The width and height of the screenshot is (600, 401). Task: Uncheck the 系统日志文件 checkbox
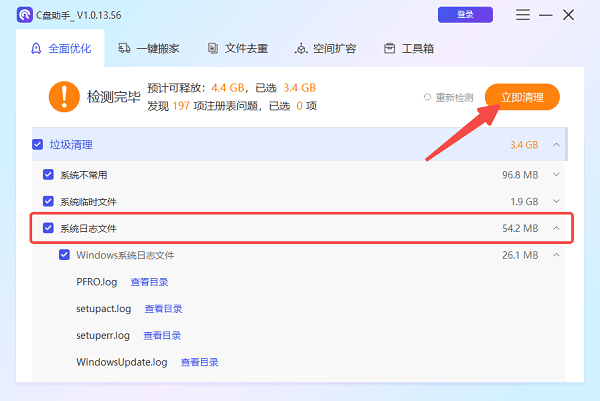[x=48, y=228]
